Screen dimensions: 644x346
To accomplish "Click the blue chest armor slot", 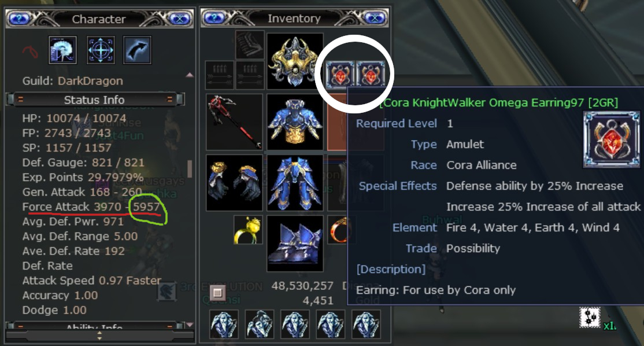I will [x=295, y=122].
